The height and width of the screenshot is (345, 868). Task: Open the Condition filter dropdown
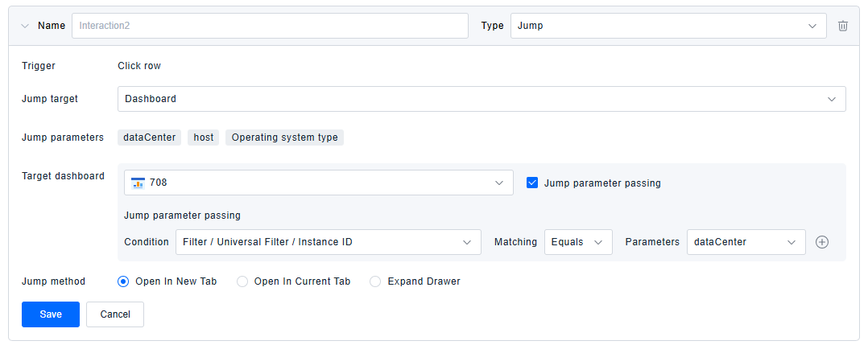click(x=328, y=242)
